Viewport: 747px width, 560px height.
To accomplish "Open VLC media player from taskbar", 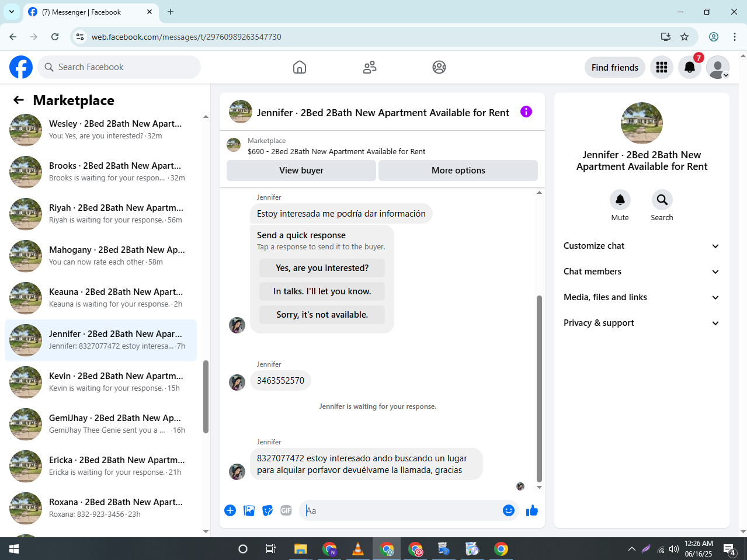I will point(358,549).
